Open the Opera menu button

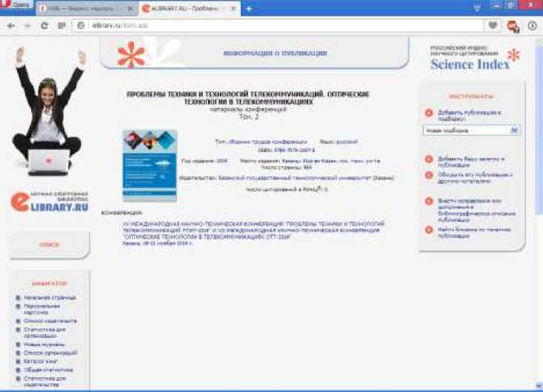[16, 4]
